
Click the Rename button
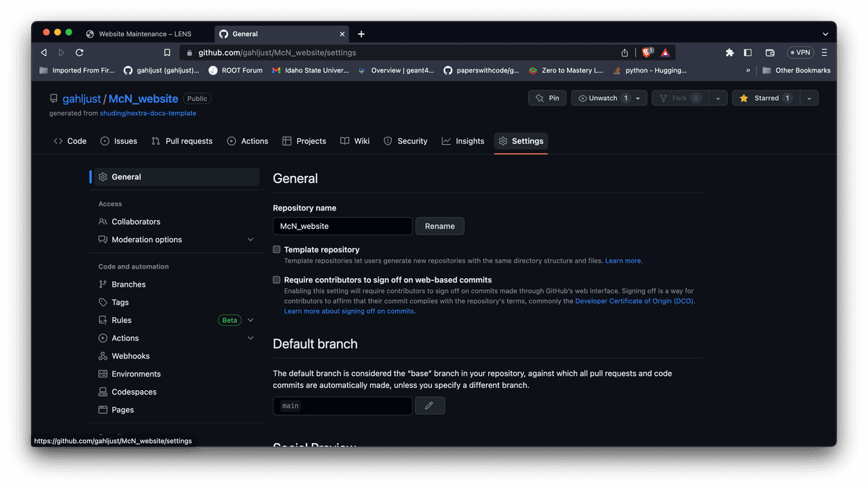tap(440, 226)
